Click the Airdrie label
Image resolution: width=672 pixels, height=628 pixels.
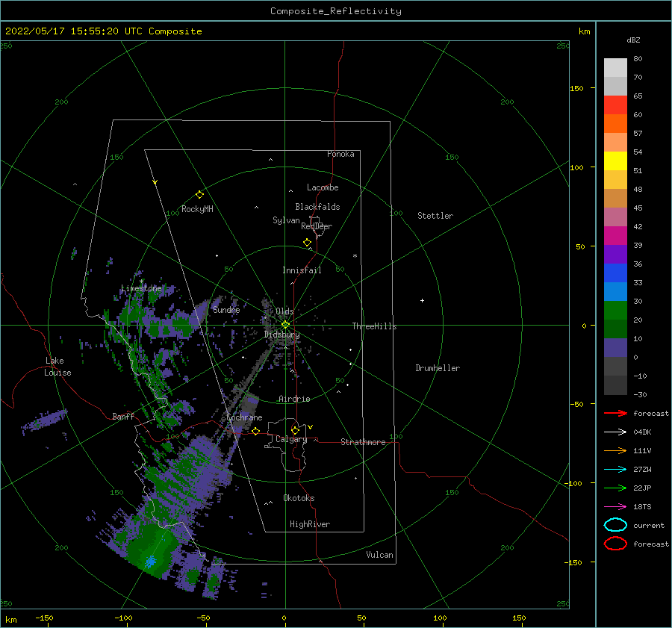tap(294, 399)
